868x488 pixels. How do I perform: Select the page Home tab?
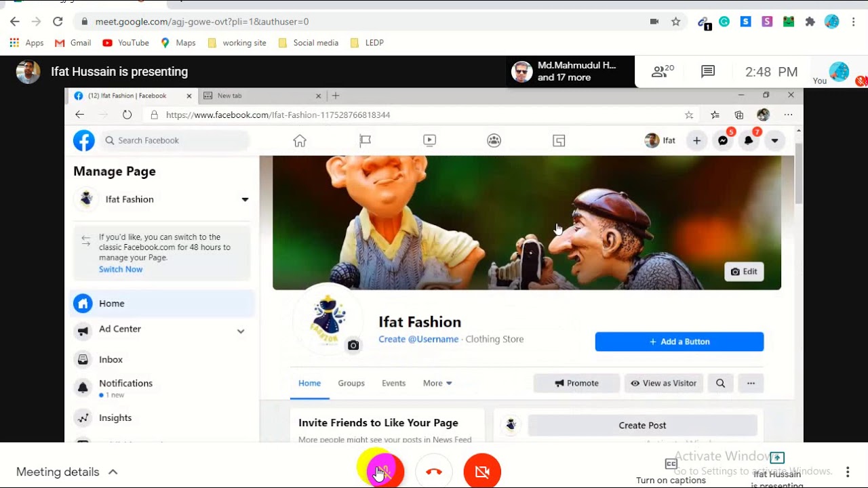coord(310,383)
